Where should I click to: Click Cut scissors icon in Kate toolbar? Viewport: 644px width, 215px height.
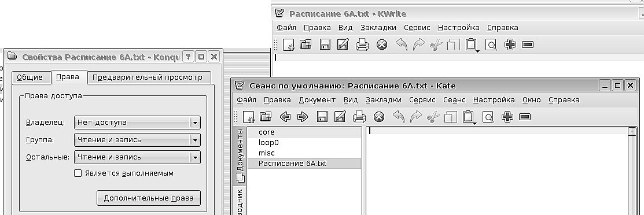(x=433, y=117)
